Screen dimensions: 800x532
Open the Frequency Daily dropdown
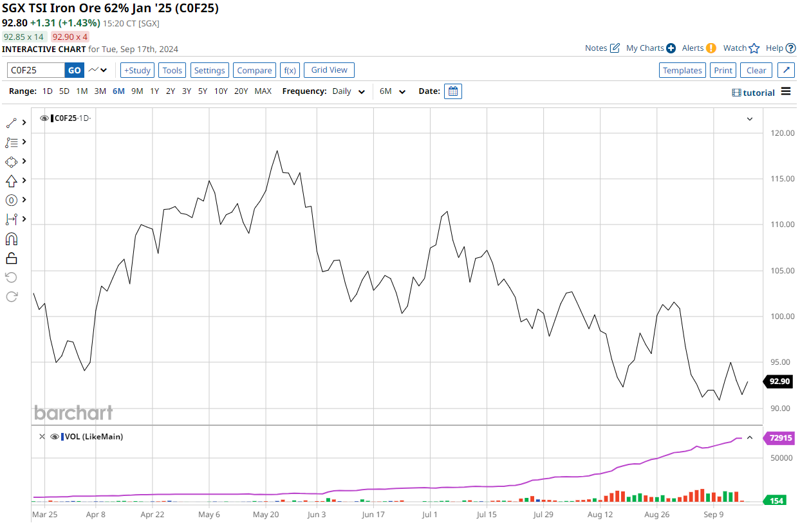click(348, 91)
